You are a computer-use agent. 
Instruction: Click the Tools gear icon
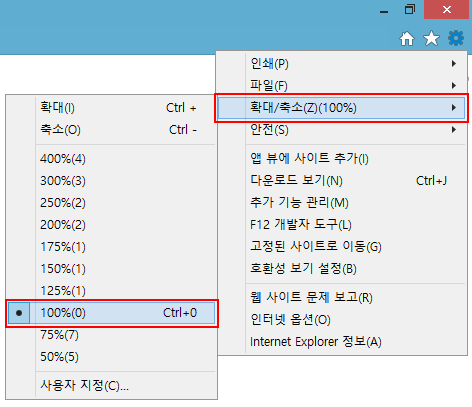456,38
